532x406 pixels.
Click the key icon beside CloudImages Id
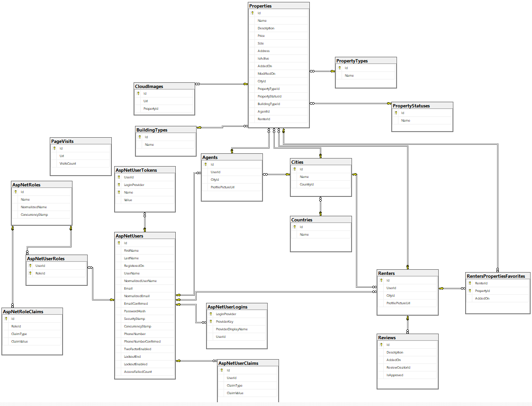point(139,93)
